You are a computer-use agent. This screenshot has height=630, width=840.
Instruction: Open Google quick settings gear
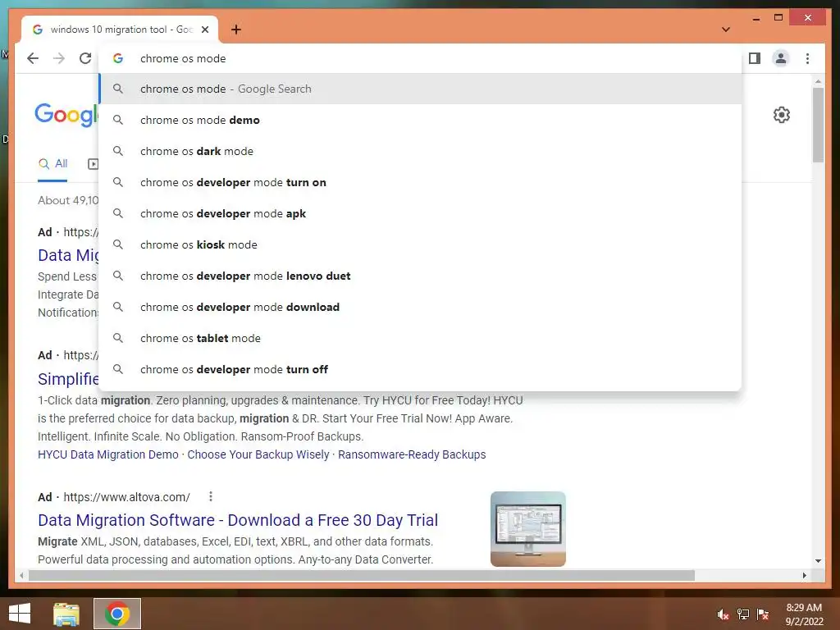click(x=782, y=115)
